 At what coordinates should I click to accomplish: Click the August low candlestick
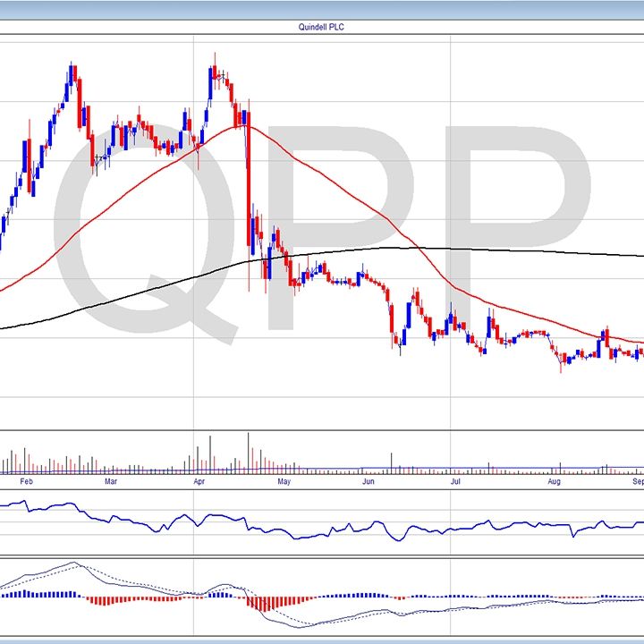click(x=562, y=362)
